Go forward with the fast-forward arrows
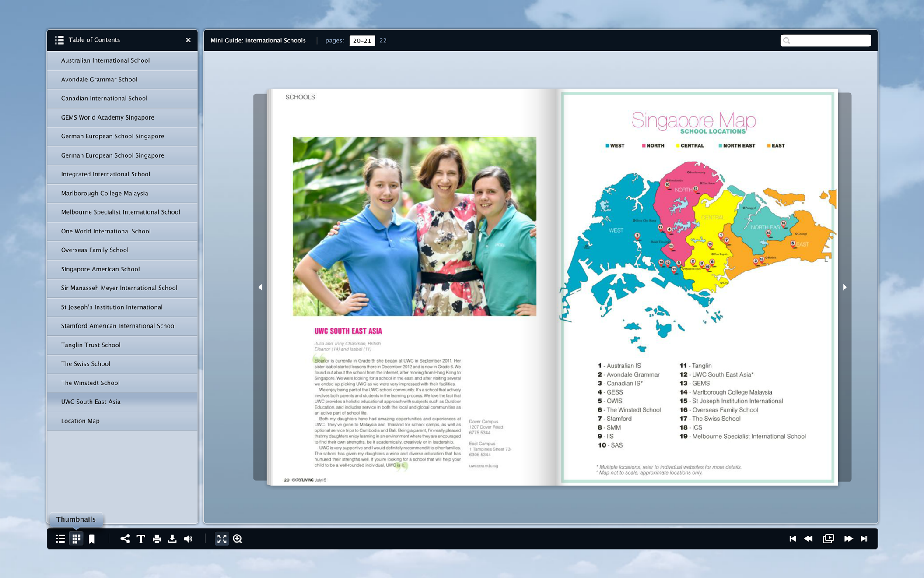 (848, 539)
